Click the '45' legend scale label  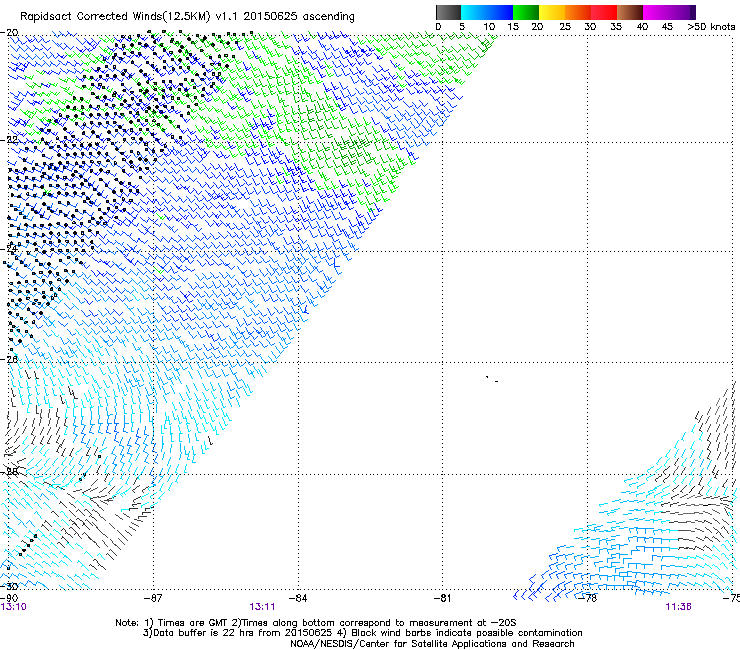(667, 26)
